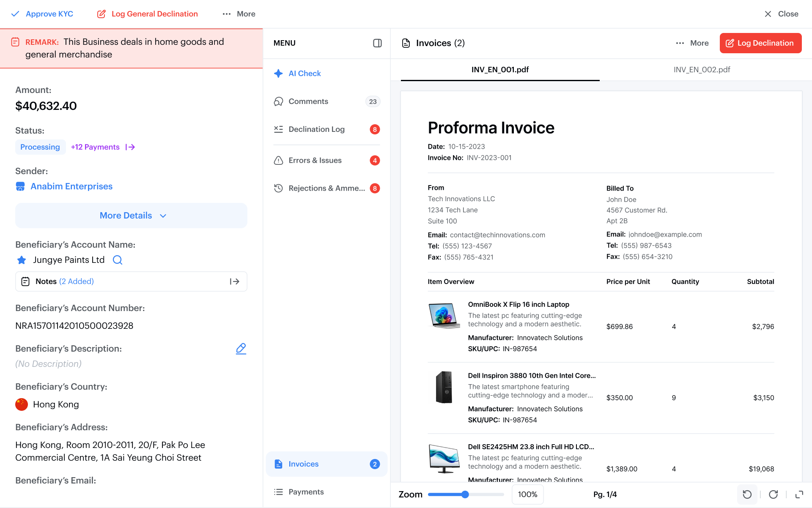
Task: Click the Rejections history clock icon
Action: pyautogui.click(x=278, y=188)
